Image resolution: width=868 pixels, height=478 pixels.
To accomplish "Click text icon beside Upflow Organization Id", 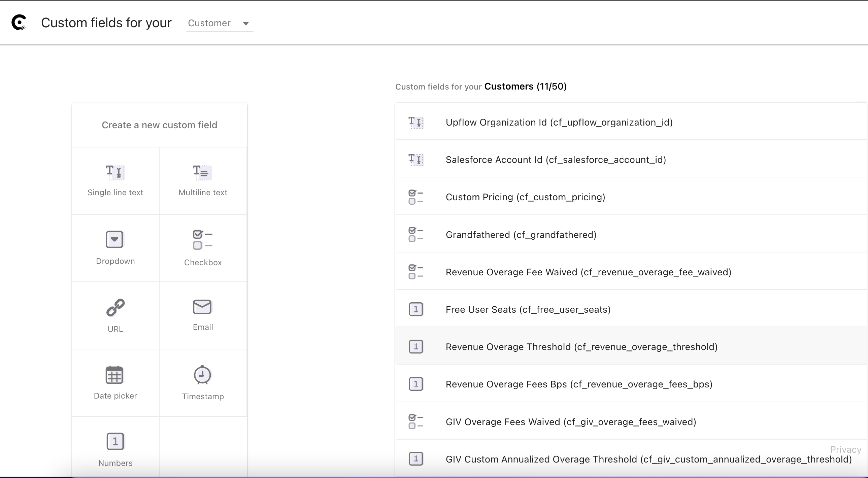I will coord(416,122).
